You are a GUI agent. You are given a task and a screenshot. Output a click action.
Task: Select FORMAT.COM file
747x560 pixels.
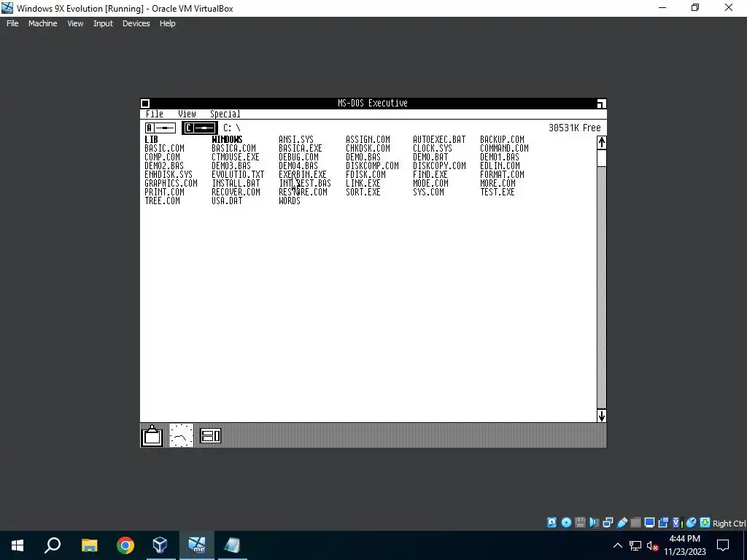[502, 174]
